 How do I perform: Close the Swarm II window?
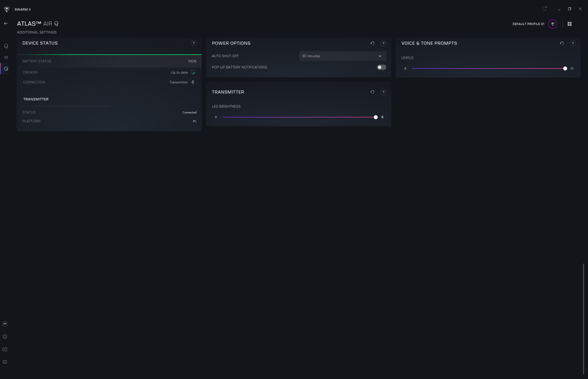(580, 9)
